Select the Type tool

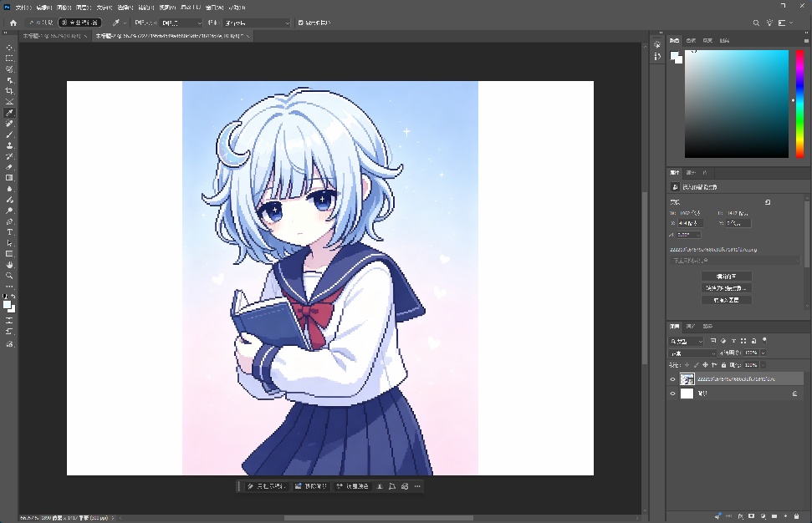pos(9,232)
